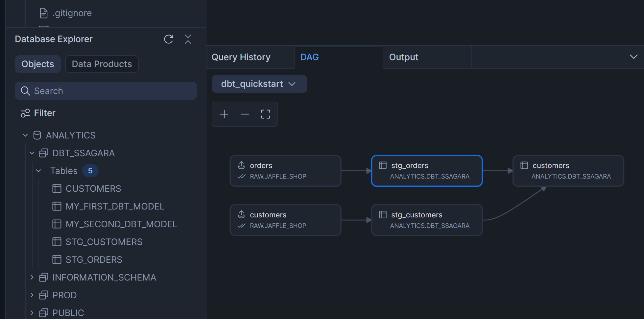
Task: Switch to the Output tab
Action: click(x=404, y=57)
